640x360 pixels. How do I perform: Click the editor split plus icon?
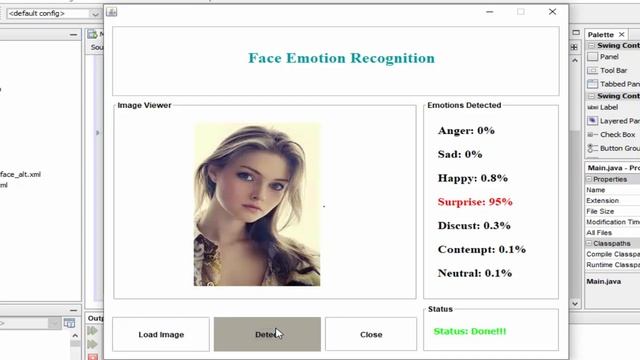coord(574,47)
